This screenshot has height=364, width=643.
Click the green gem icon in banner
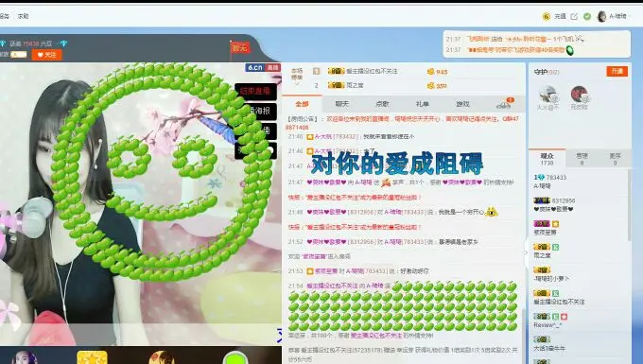pyautogui.click(x=569, y=50)
